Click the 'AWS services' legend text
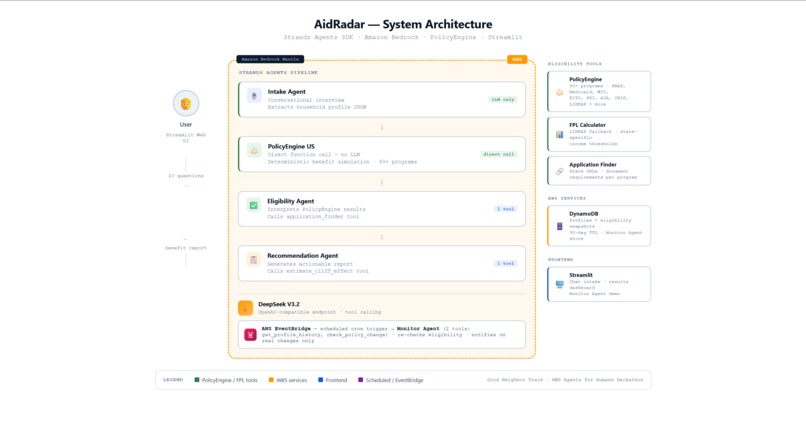 pyautogui.click(x=291, y=380)
